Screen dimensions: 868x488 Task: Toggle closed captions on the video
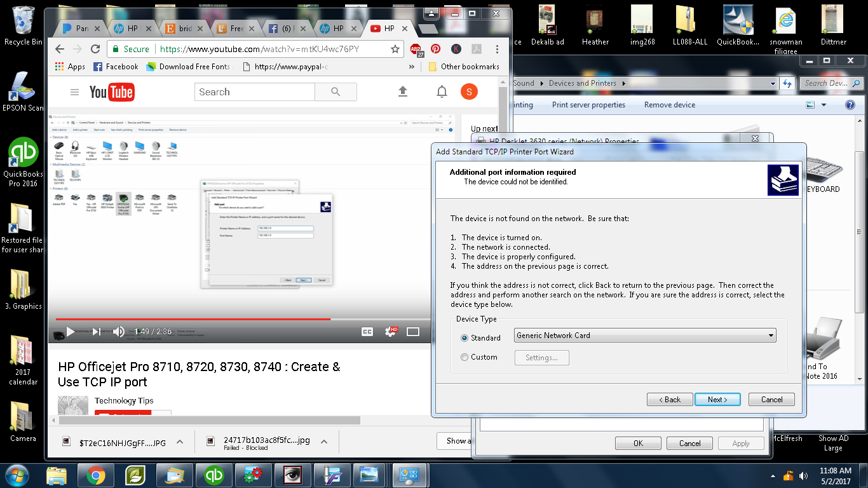click(367, 332)
